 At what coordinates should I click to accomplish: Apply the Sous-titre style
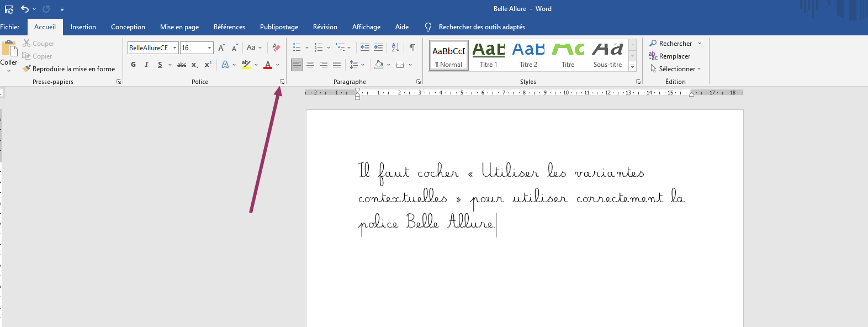(x=608, y=55)
